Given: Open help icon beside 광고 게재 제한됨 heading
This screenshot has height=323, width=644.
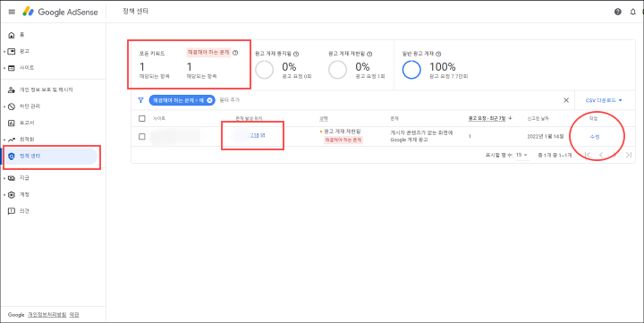Looking at the screenshot, I should [x=369, y=54].
